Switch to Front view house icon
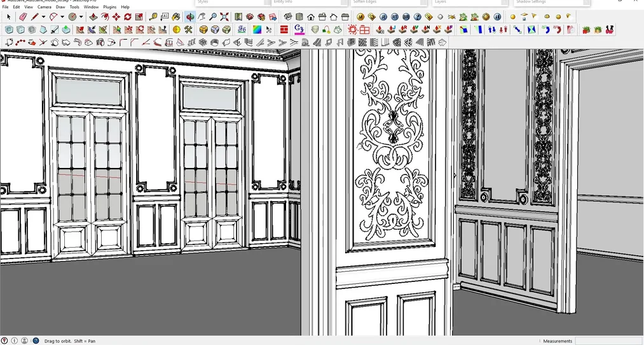 pyautogui.click(x=311, y=17)
